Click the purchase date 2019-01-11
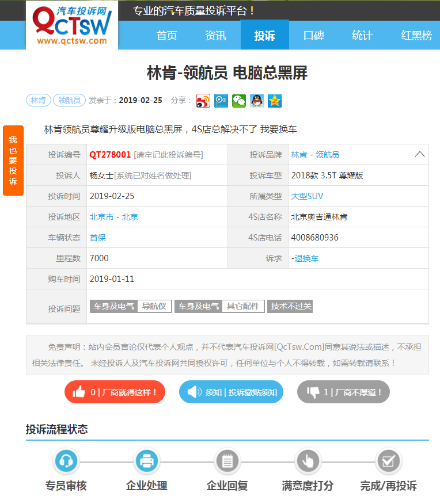This screenshot has width=440, height=504. [x=112, y=279]
